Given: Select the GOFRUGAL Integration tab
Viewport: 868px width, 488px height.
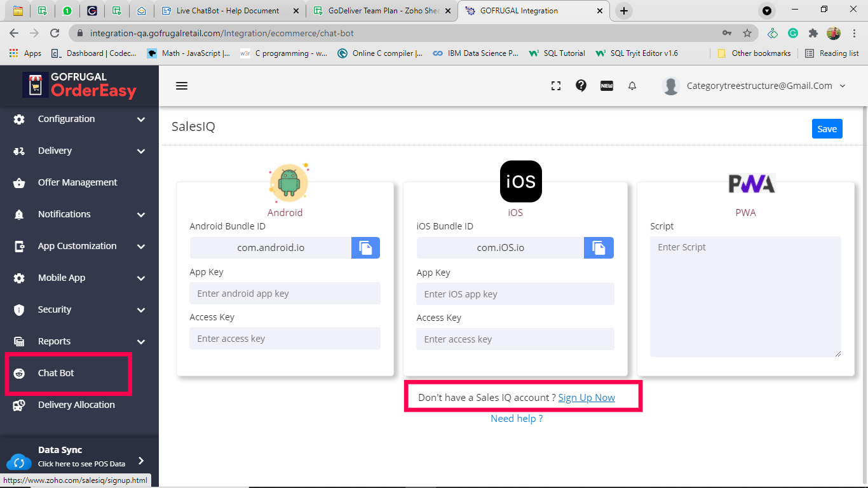Looking at the screenshot, I should (534, 11).
